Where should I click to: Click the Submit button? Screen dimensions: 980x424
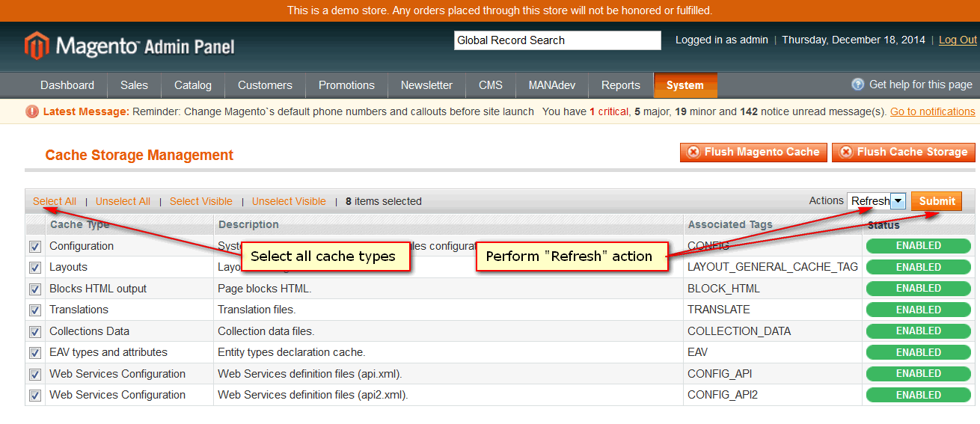coord(937,201)
